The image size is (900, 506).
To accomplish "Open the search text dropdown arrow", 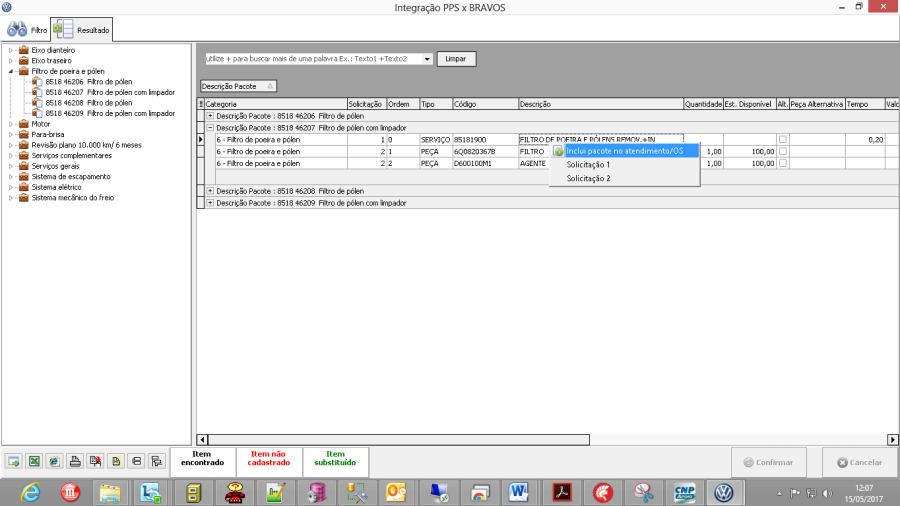I will (x=427, y=59).
